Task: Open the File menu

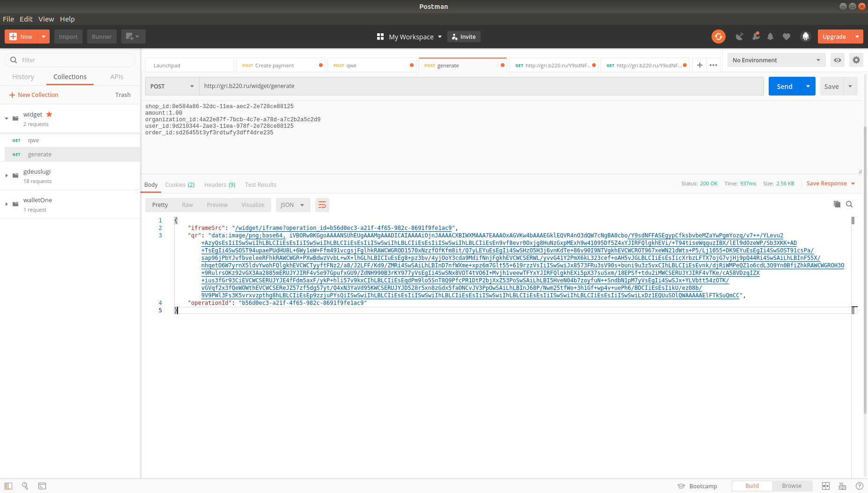Action: point(8,19)
